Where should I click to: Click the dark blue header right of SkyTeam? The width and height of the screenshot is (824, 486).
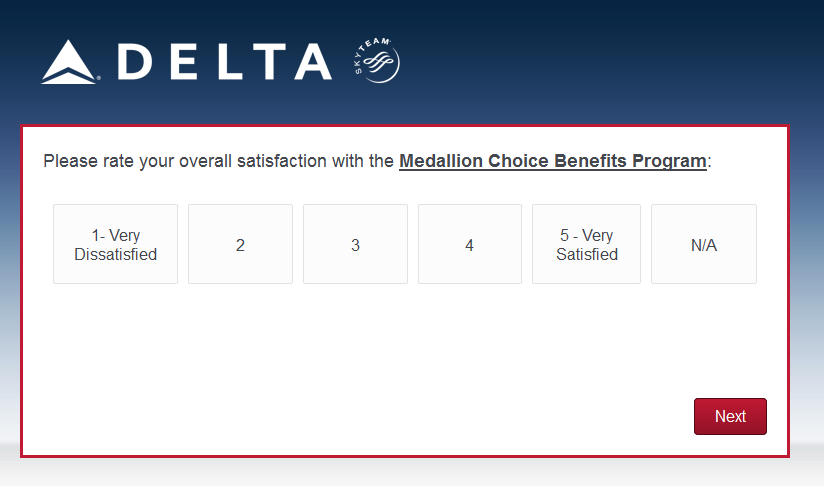[620, 60]
